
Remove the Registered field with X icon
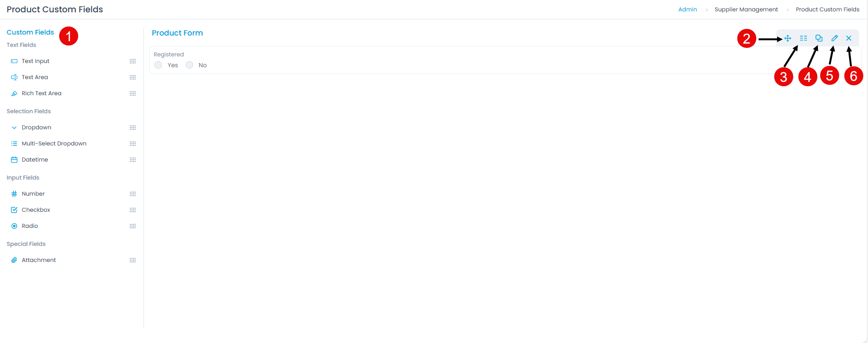pos(849,38)
